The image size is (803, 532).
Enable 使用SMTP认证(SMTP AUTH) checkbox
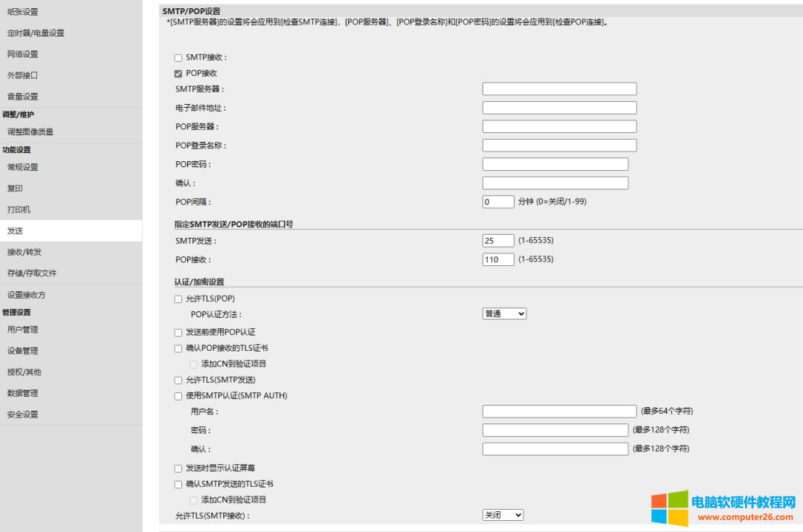(x=178, y=396)
